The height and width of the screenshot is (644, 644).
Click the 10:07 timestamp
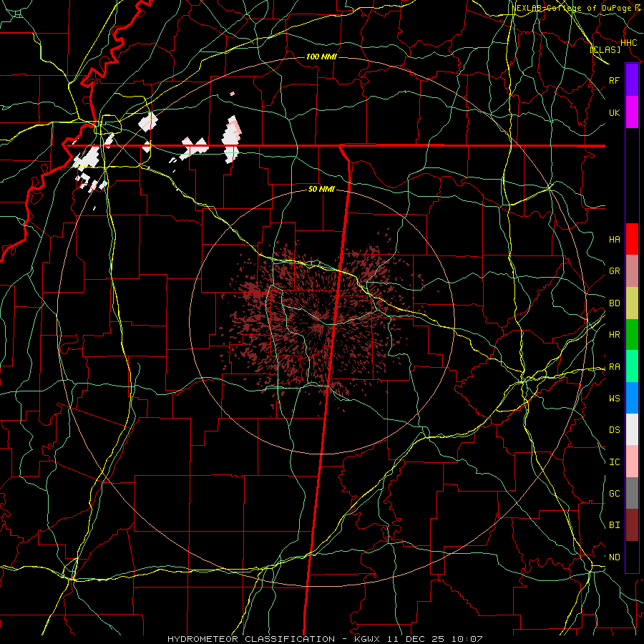[466, 639]
